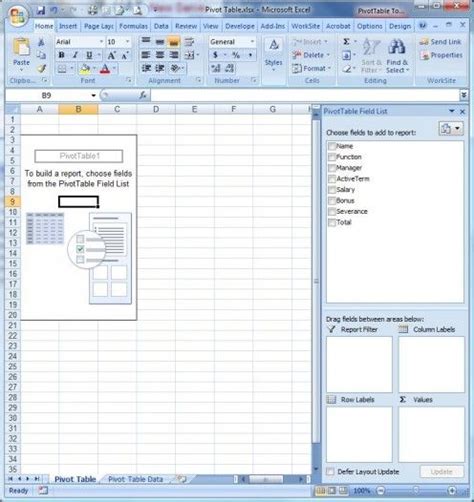Check the Bonus field
This screenshot has height=502, width=474.
pos(332,201)
